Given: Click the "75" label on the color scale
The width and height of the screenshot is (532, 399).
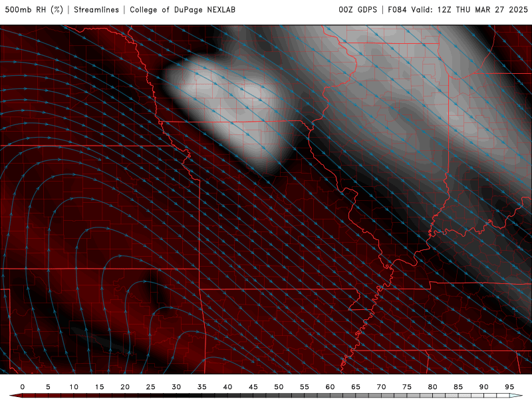Looking at the screenshot, I should [407, 387].
